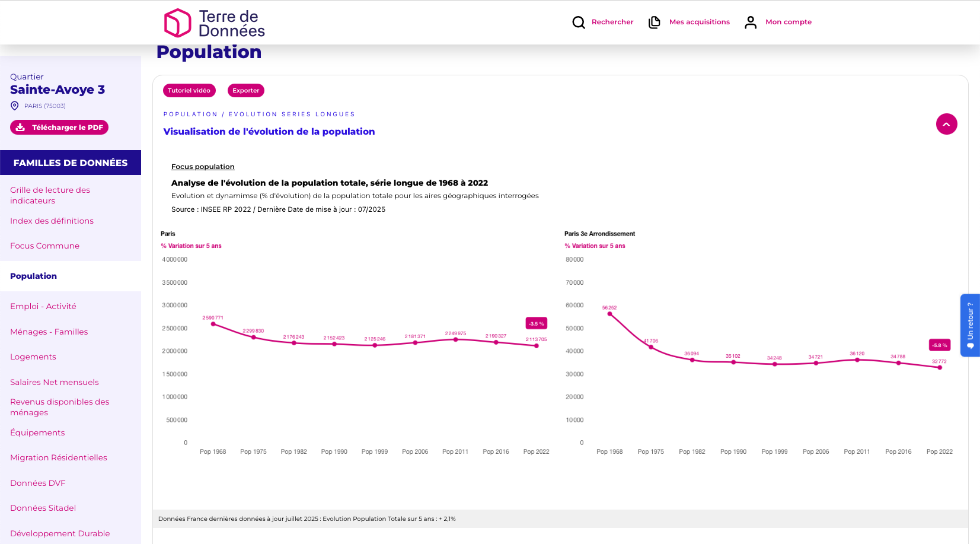Image resolution: width=980 pixels, height=544 pixels.
Task: Click the download icon in Télécharger le PDF
Action: pos(21,128)
